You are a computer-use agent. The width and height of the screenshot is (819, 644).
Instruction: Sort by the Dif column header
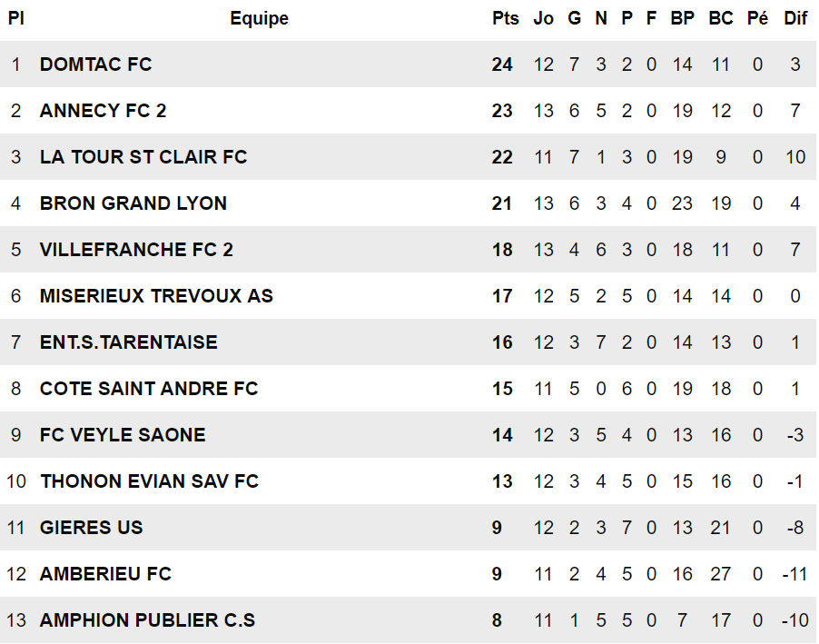[795, 18]
